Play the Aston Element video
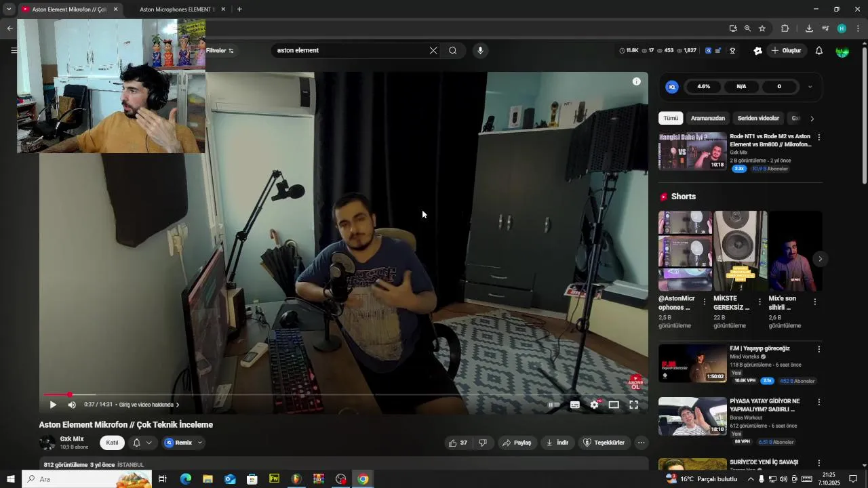Image resolution: width=868 pixels, height=488 pixels. [x=53, y=405]
